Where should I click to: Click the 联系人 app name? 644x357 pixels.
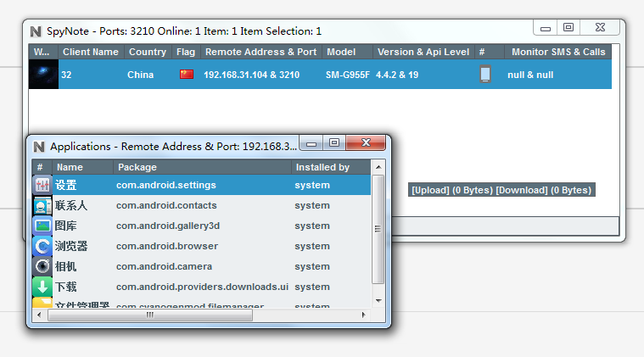(x=71, y=205)
